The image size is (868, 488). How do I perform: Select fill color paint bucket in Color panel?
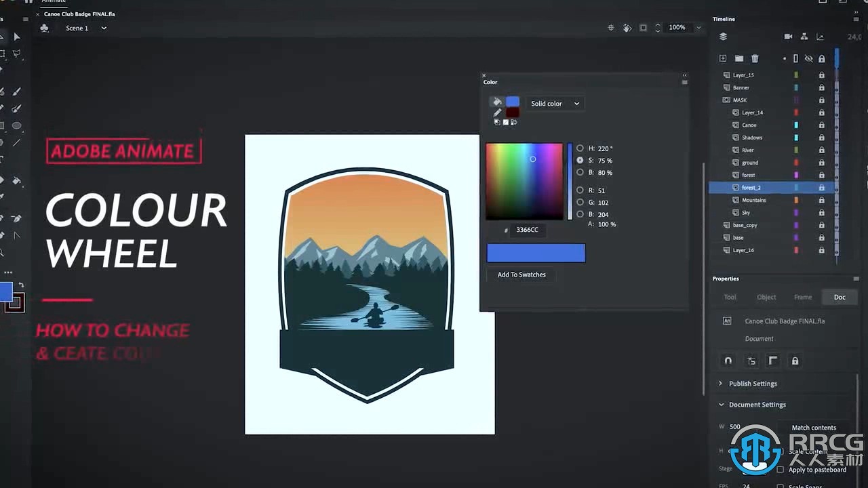pyautogui.click(x=497, y=102)
